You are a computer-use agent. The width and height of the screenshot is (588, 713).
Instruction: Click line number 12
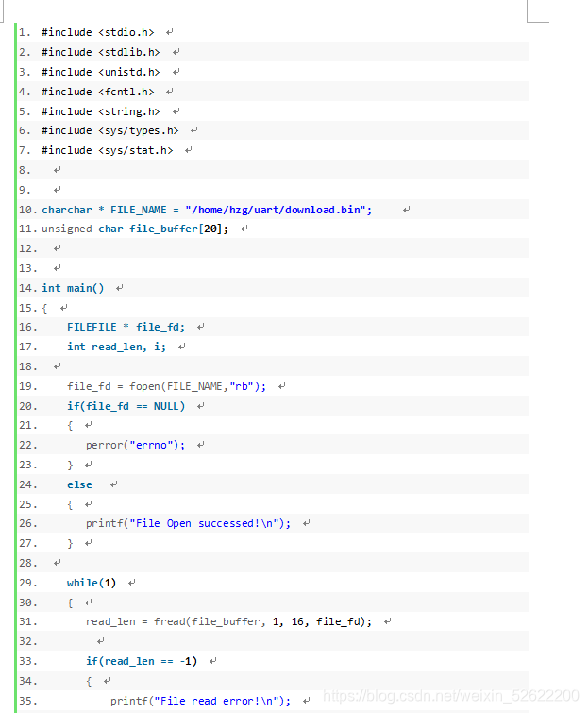pyautogui.click(x=27, y=248)
